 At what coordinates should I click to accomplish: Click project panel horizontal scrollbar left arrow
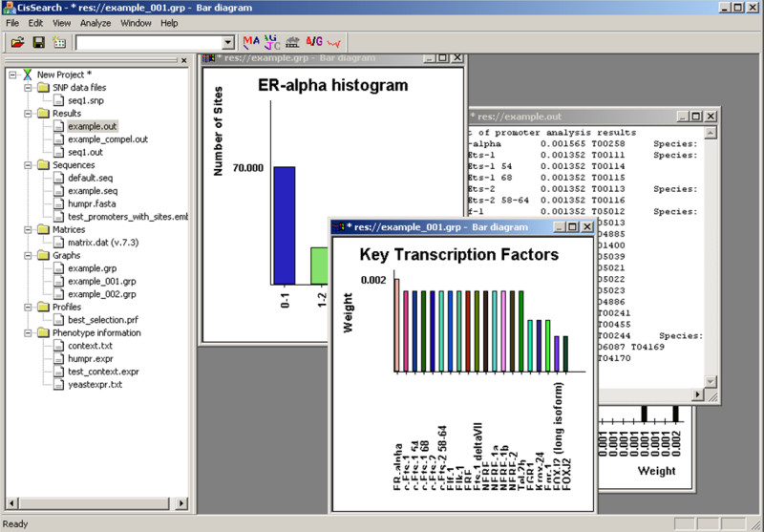coord(12,503)
